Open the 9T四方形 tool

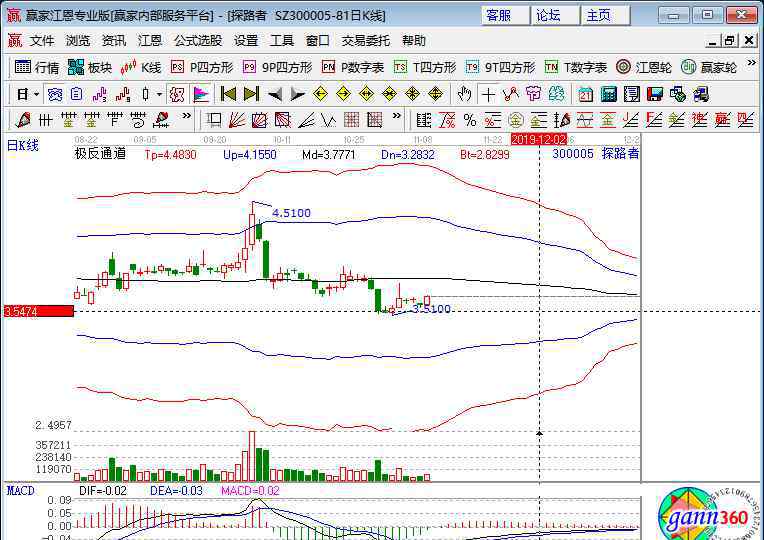pos(500,67)
